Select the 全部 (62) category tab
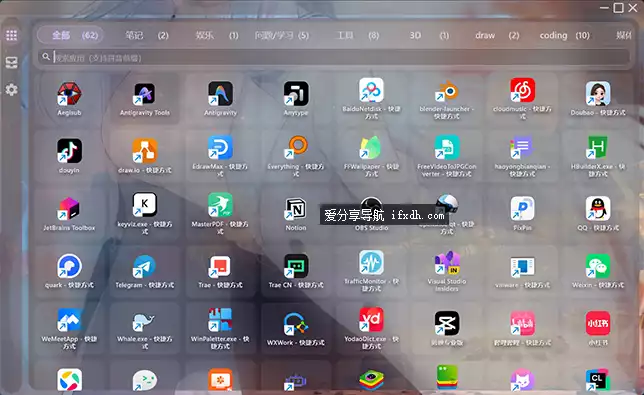Viewport: 644px width, 395px height. coord(70,35)
